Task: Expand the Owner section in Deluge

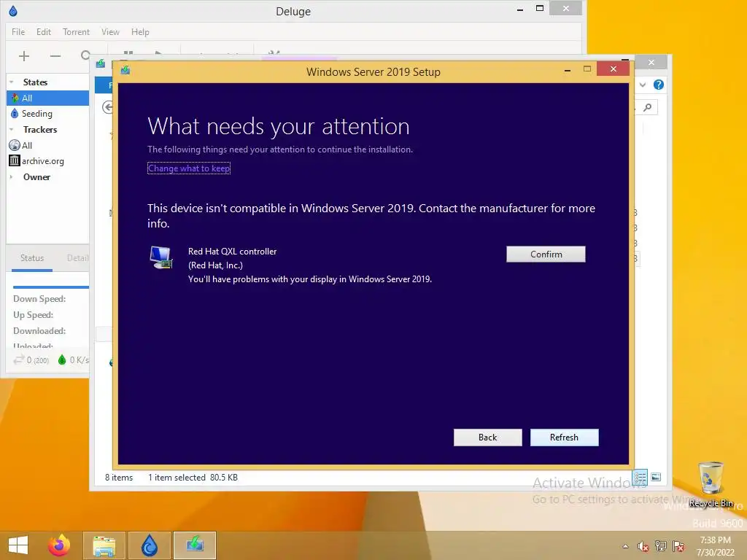Action: tap(12, 176)
